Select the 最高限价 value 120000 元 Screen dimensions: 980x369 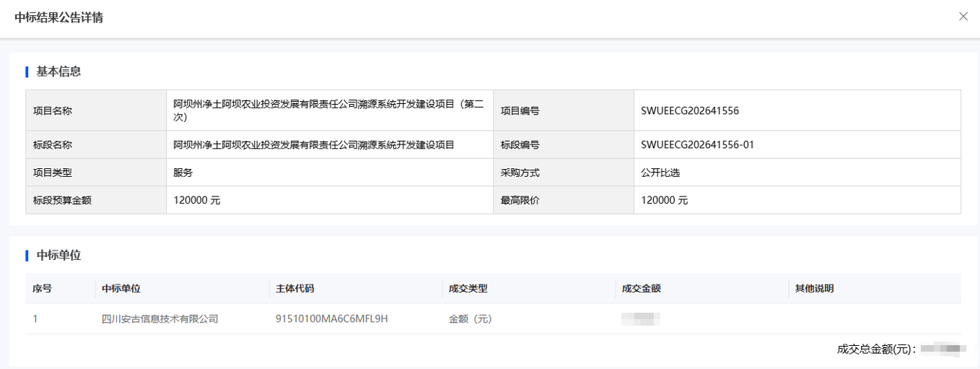665,200
